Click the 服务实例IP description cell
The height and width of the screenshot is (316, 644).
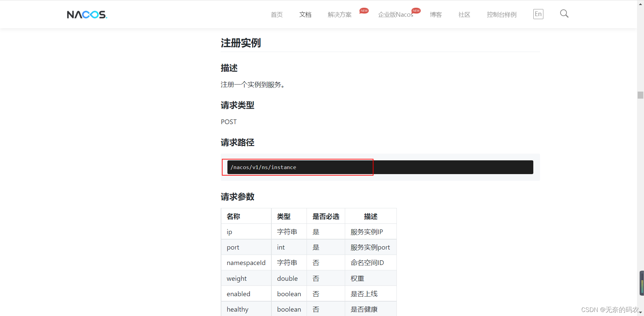(371, 232)
